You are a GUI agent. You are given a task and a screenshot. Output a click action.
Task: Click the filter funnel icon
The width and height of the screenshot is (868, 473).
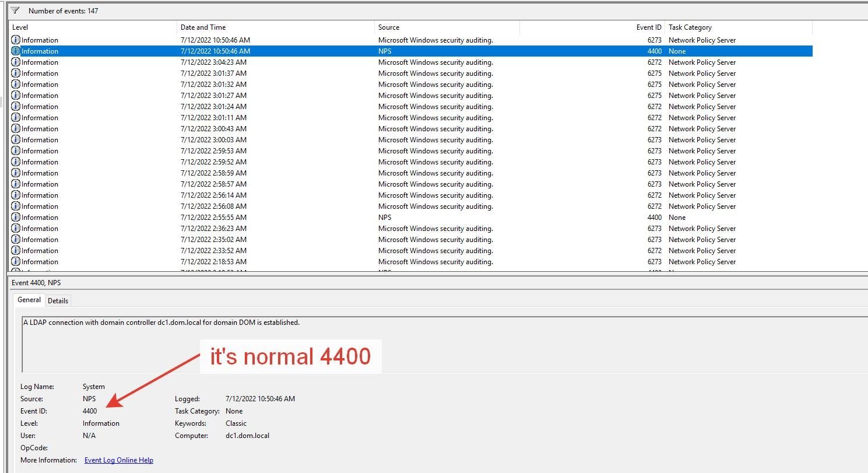point(15,10)
